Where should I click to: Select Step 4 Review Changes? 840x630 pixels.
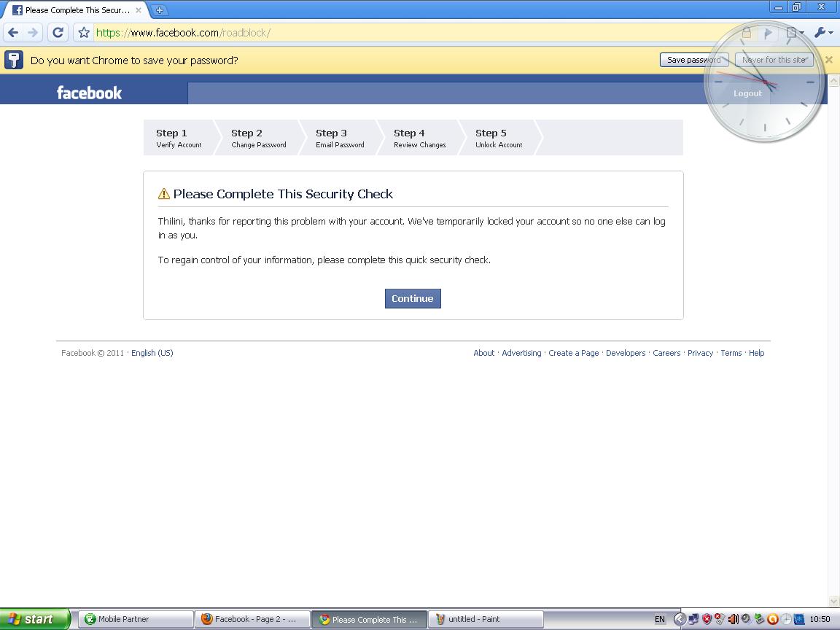[x=419, y=138]
